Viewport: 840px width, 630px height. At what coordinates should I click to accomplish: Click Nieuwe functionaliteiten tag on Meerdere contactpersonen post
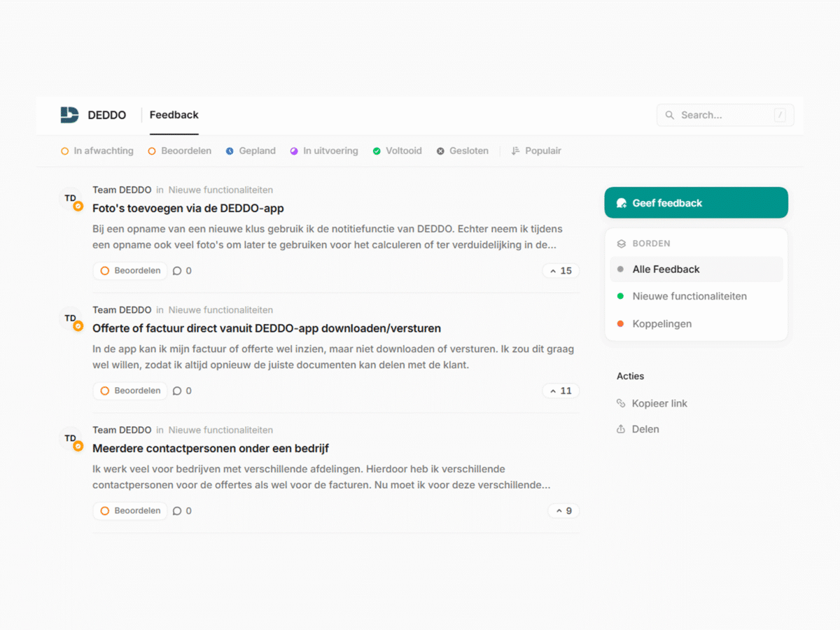click(x=220, y=430)
